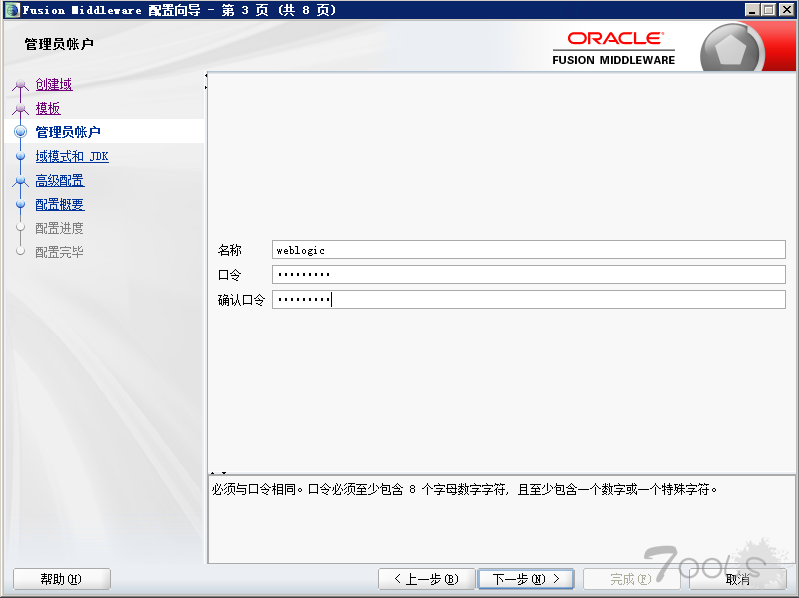This screenshot has width=799, height=598.
Task: Click the gray pentagon emblem in the header
Action: pos(732,50)
